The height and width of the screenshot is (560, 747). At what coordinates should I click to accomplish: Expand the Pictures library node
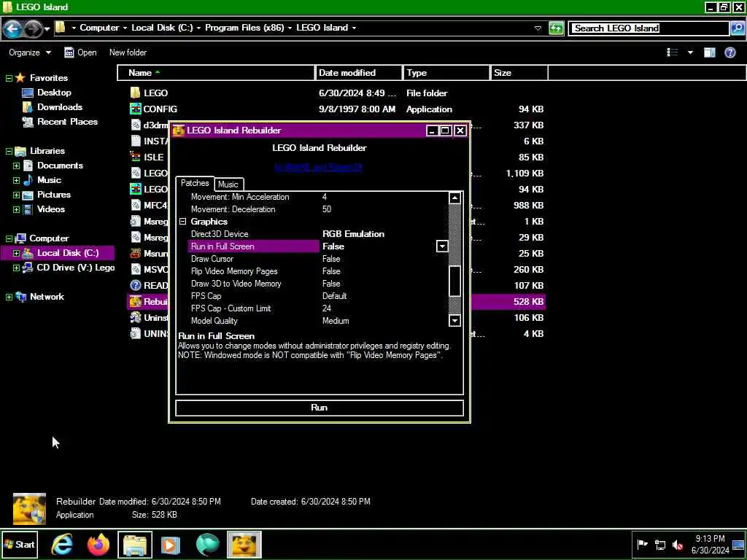pos(16,195)
